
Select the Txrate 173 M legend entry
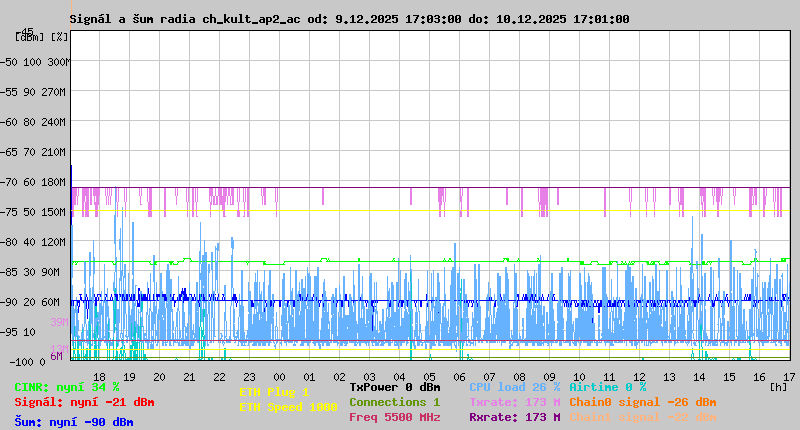515,402
